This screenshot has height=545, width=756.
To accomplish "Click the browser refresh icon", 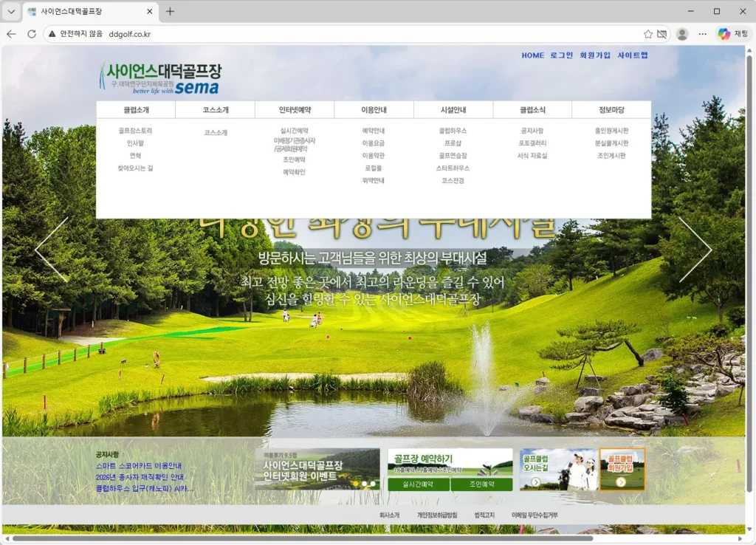I will [x=32, y=34].
